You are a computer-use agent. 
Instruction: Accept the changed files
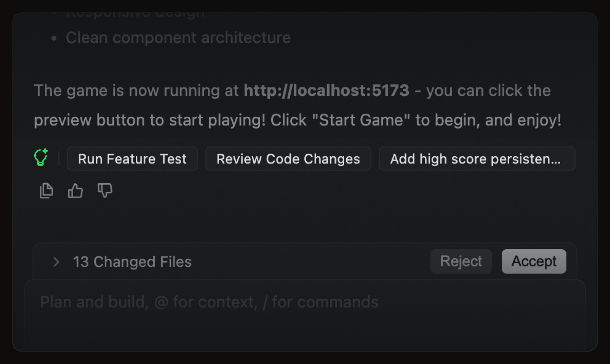coord(534,261)
